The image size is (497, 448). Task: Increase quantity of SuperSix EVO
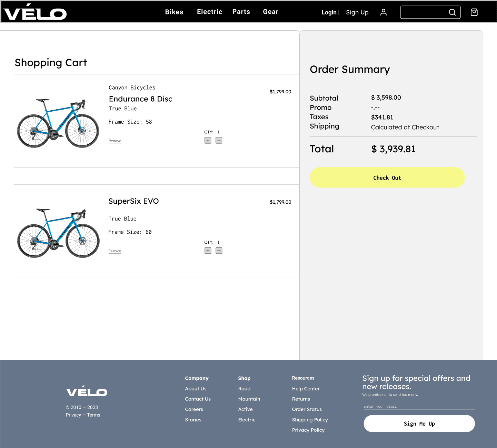(x=208, y=251)
